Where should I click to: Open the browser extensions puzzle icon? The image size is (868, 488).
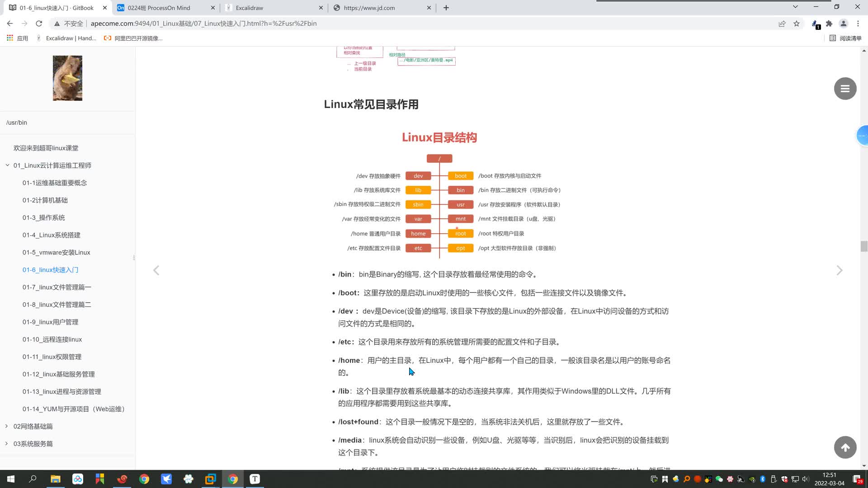(x=829, y=23)
